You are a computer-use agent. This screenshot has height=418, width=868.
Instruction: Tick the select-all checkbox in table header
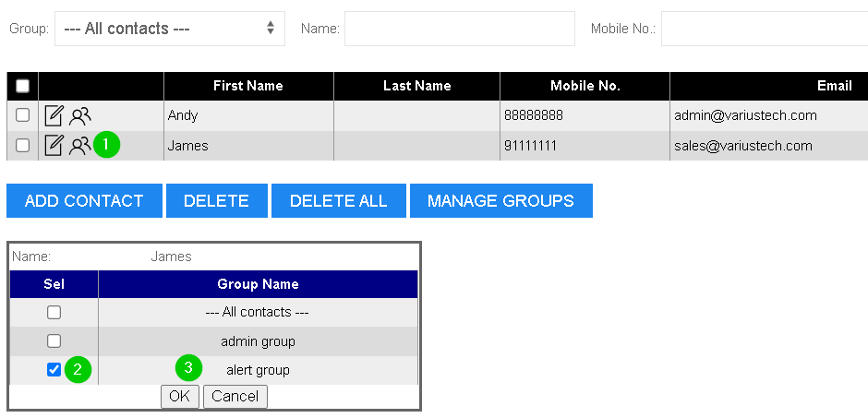coord(23,86)
